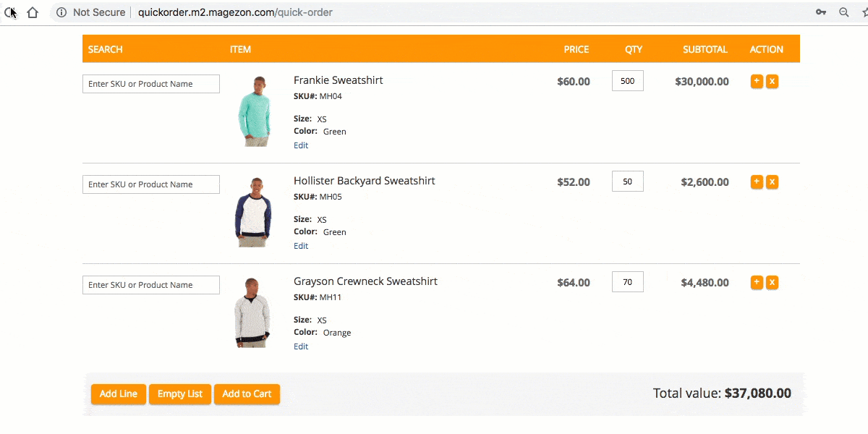Click the browser home icon
Viewport: 868px width, 434px height.
(33, 12)
